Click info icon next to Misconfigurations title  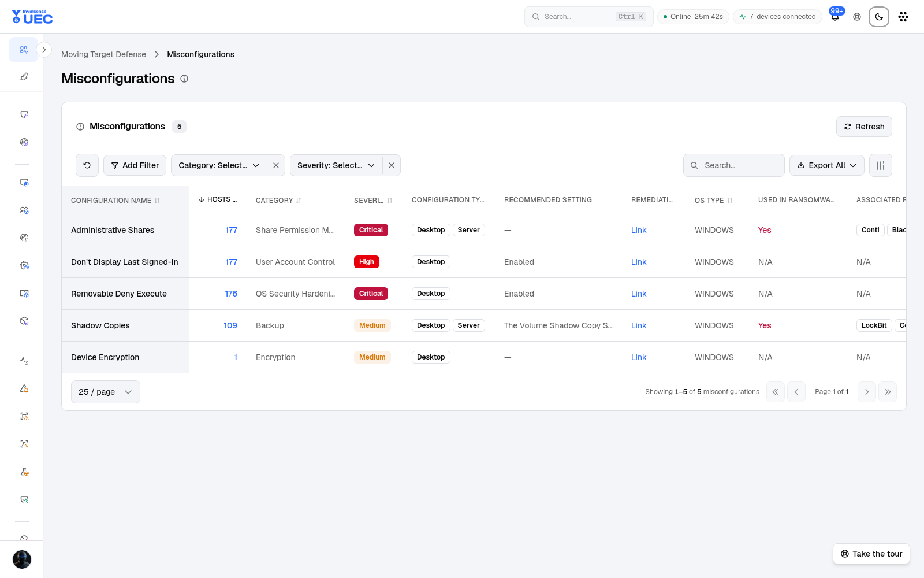(184, 79)
